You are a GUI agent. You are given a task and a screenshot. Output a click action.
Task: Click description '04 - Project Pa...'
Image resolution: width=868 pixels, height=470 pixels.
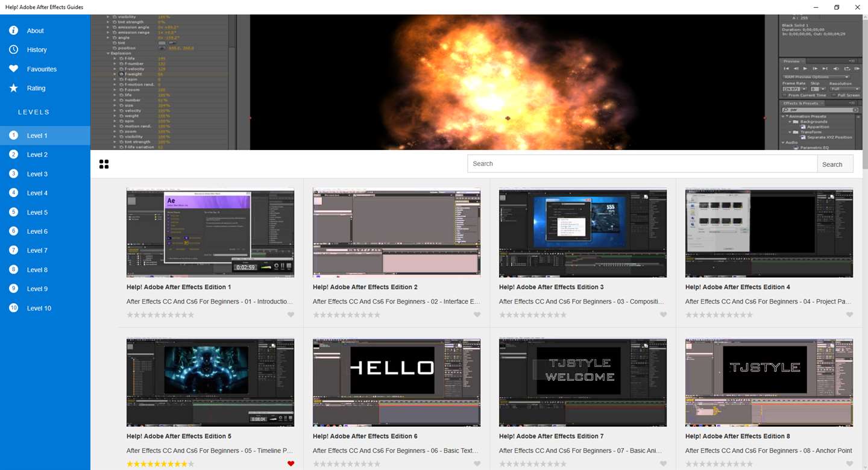pos(769,301)
